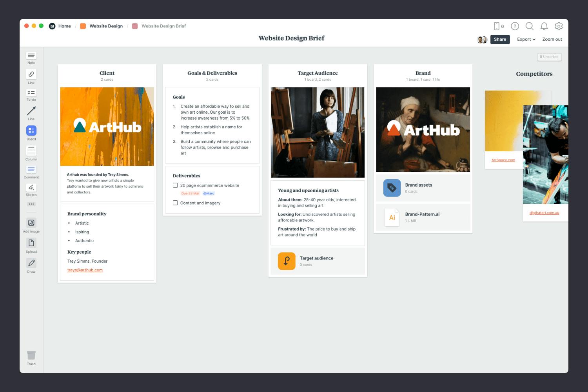Image resolution: width=588 pixels, height=392 pixels.
Task: Check the '20 page ecommerce website' deliverable
Action: point(175,185)
